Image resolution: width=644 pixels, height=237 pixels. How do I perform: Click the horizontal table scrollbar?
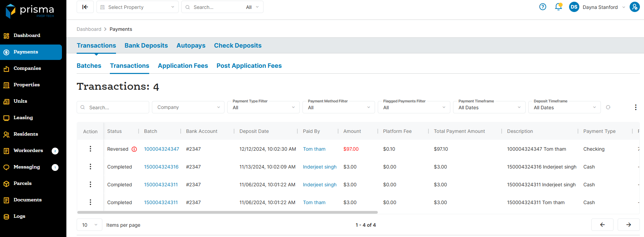[227, 212]
